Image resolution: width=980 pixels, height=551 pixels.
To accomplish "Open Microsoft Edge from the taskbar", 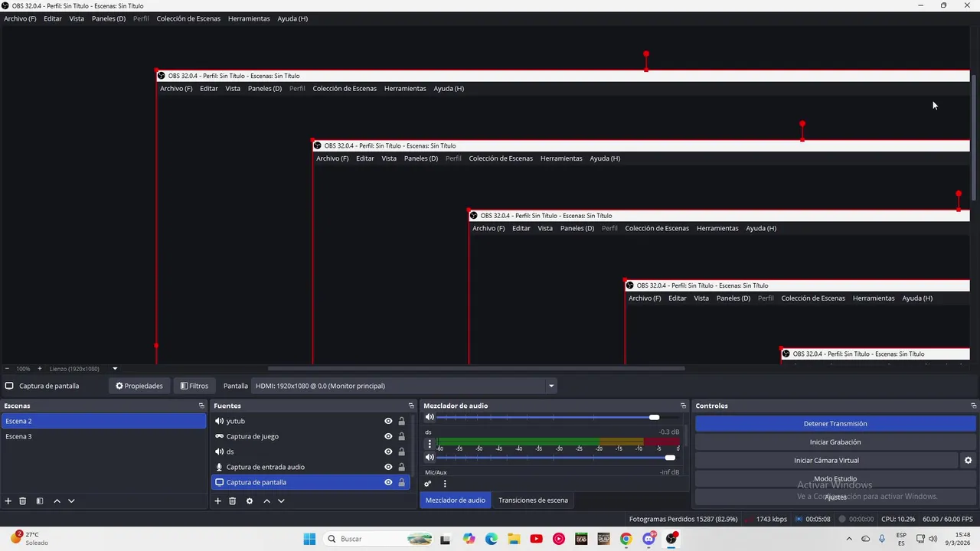I will (x=491, y=539).
